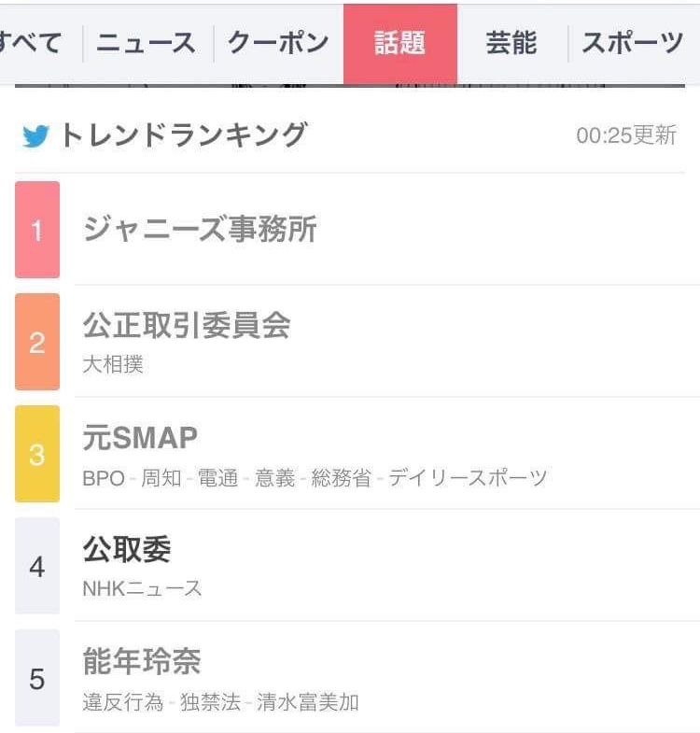Select the クーポン tab
This screenshot has height=733, width=700.
coord(278,43)
